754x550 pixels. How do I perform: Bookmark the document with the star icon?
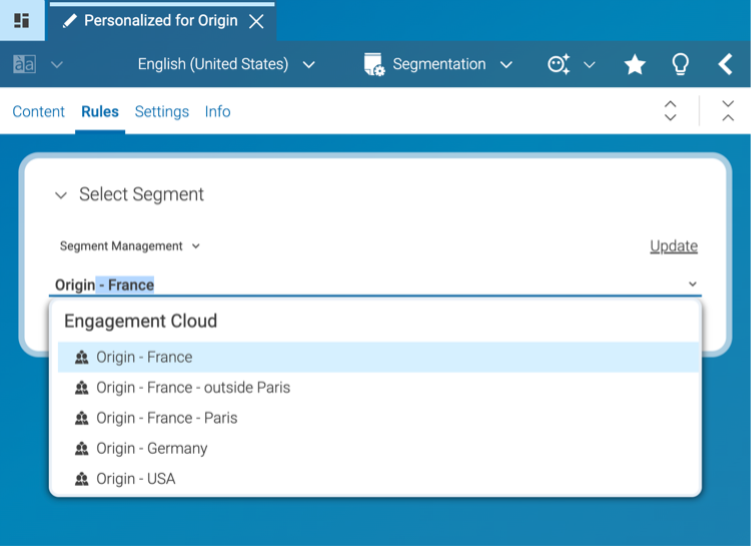pos(634,64)
